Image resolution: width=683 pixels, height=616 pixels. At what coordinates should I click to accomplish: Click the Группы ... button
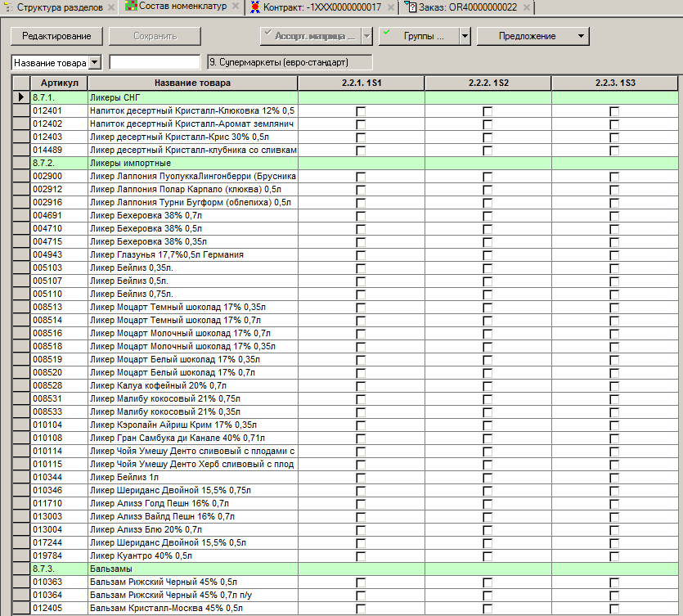click(419, 36)
